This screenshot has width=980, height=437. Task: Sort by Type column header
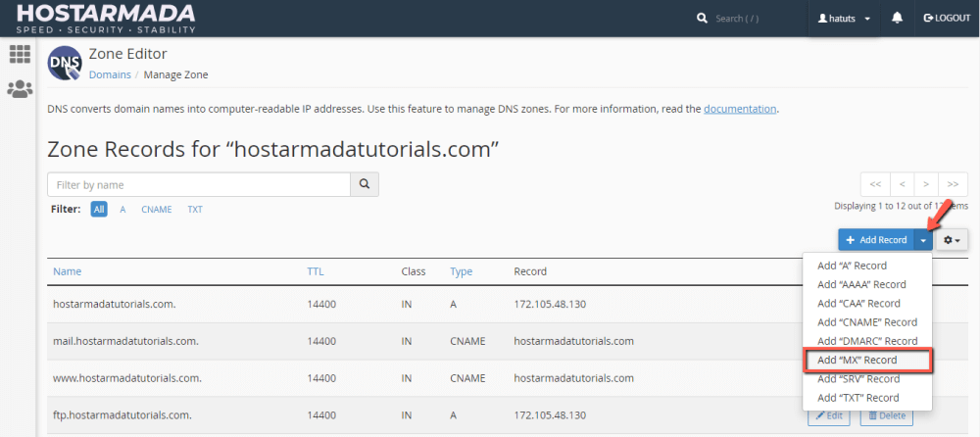tap(462, 271)
